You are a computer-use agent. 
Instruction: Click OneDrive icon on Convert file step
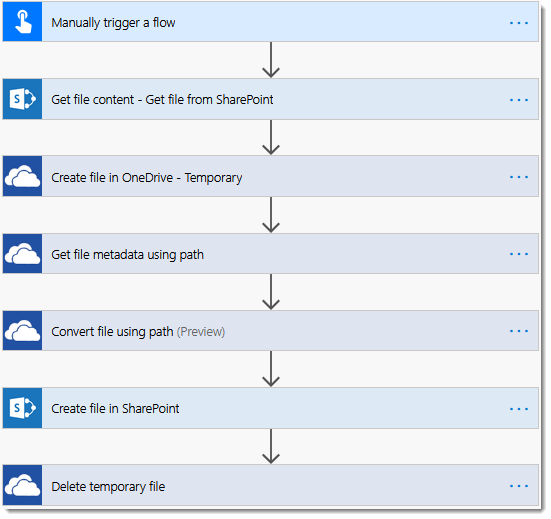(22, 331)
